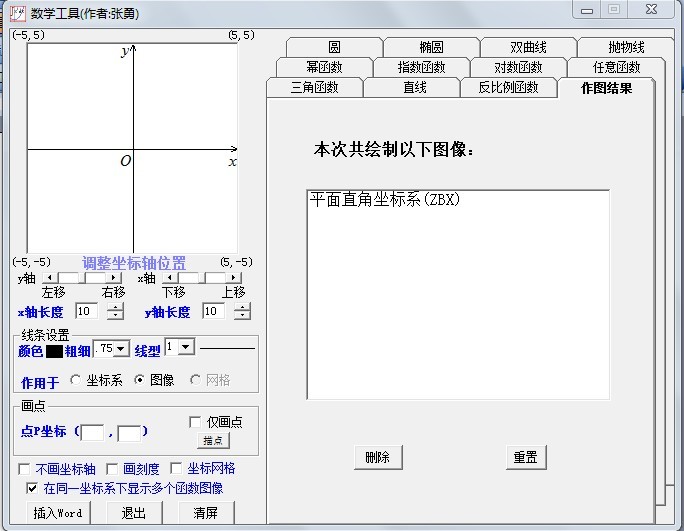Click the x轴 scrollbar right arrow
This screenshot has width=684, height=531.
pos(235,278)
